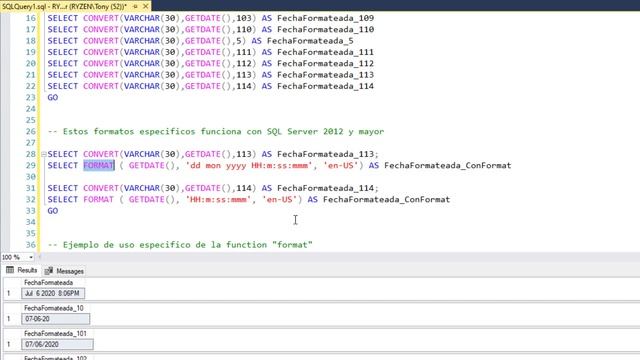The height and width of the screenshot is (360, 640).
Task: Collapse the code block at line 28
Action: pyautogui.click(x=43, y=154)
